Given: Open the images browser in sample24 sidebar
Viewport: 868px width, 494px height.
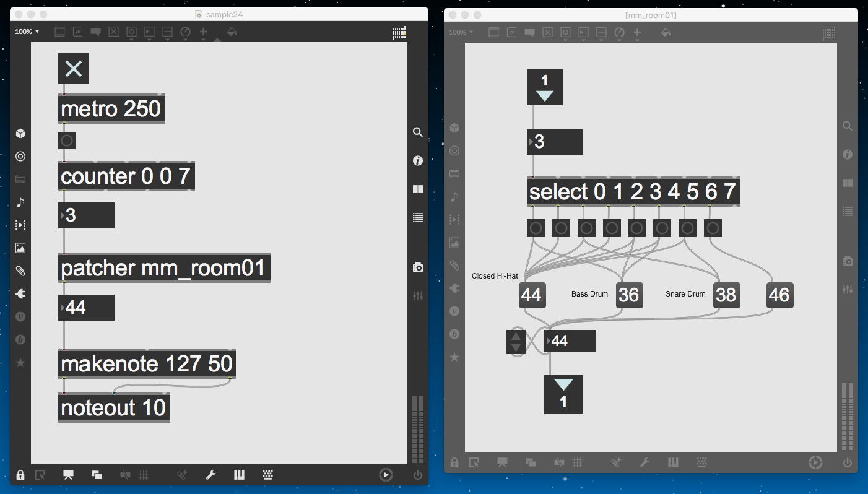Looking at the screenshot, I should coord(20,248).
